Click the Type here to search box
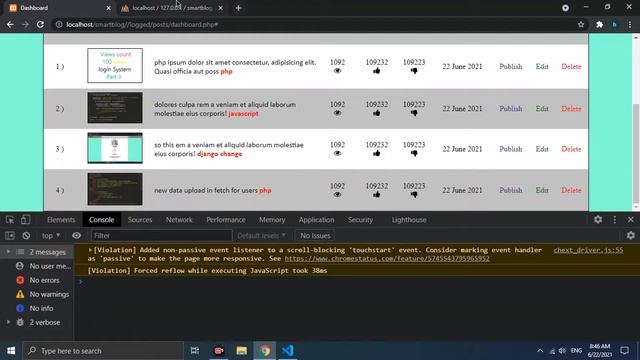This screenshot has width=640, height=360. click(x=104, y=351)
